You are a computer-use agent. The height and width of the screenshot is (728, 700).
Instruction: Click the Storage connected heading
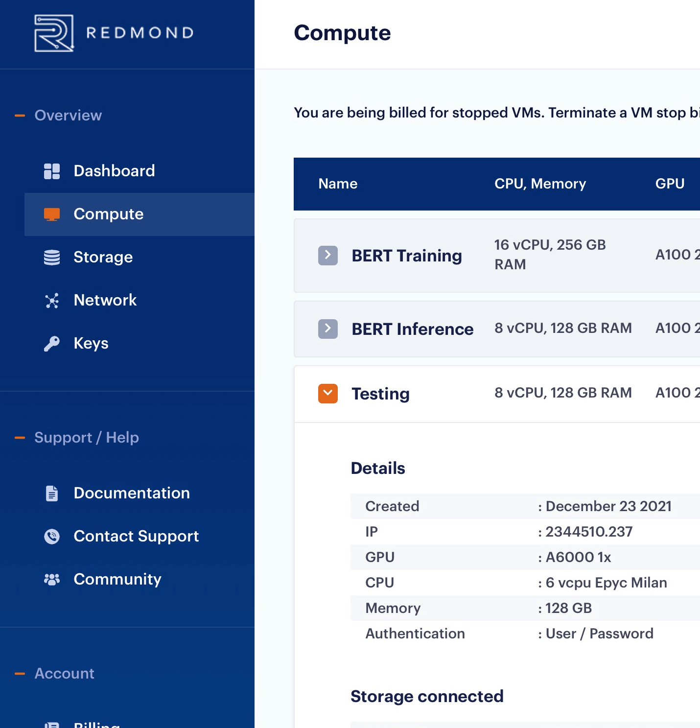427,697
